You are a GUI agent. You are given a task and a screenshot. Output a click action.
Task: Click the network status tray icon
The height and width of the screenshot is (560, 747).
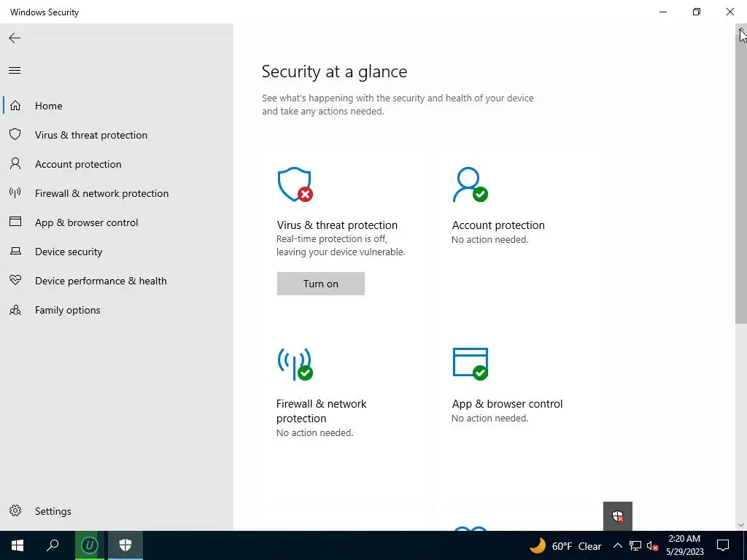pos(635,545)
